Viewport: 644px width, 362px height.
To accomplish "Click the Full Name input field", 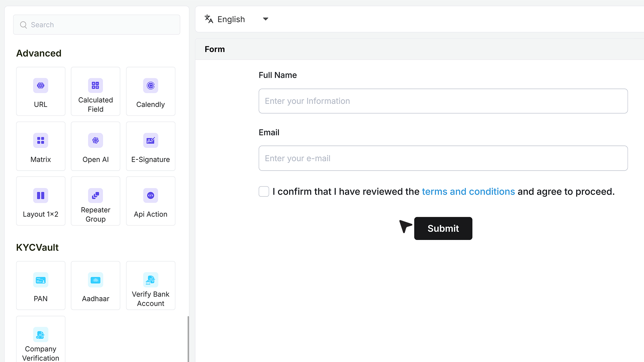I will point(443,101).
